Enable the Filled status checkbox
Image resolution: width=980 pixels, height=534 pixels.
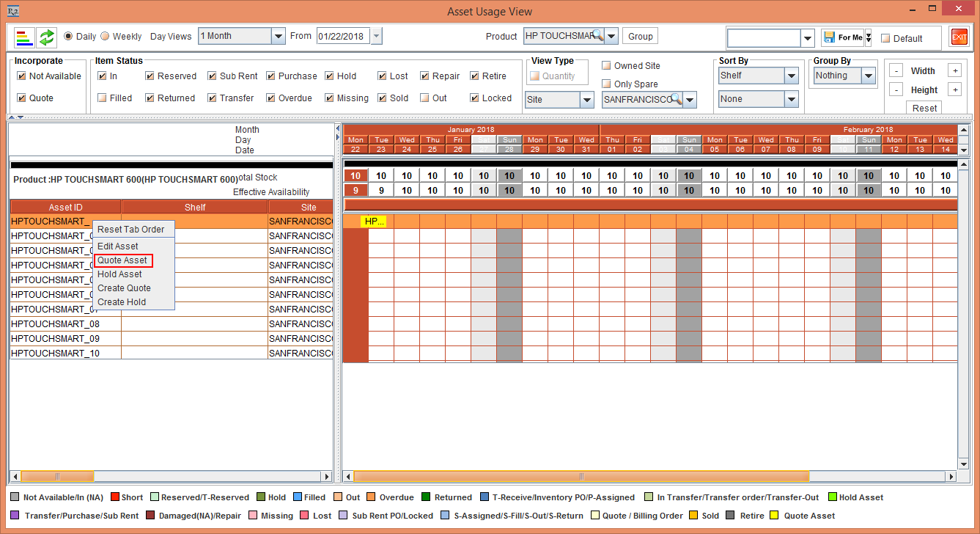103,98
